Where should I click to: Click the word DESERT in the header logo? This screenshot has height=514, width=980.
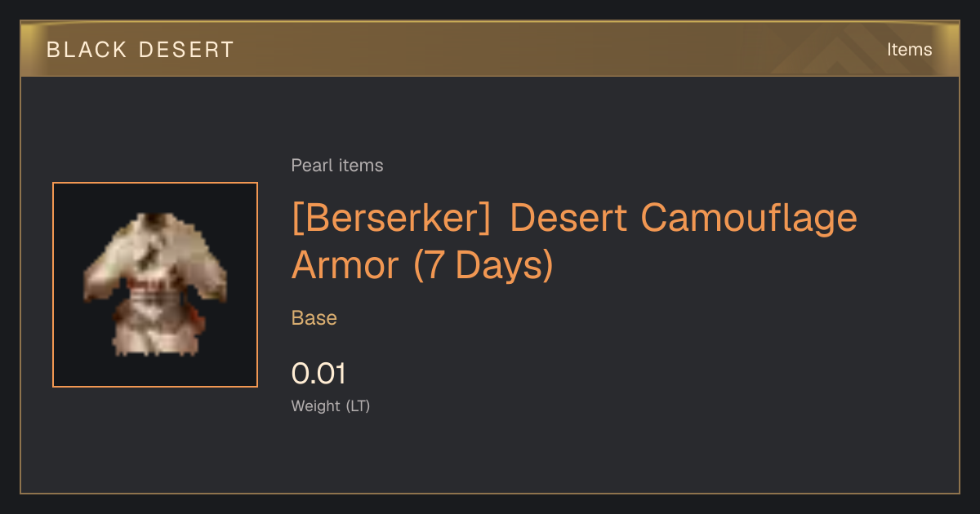[187, 50]
